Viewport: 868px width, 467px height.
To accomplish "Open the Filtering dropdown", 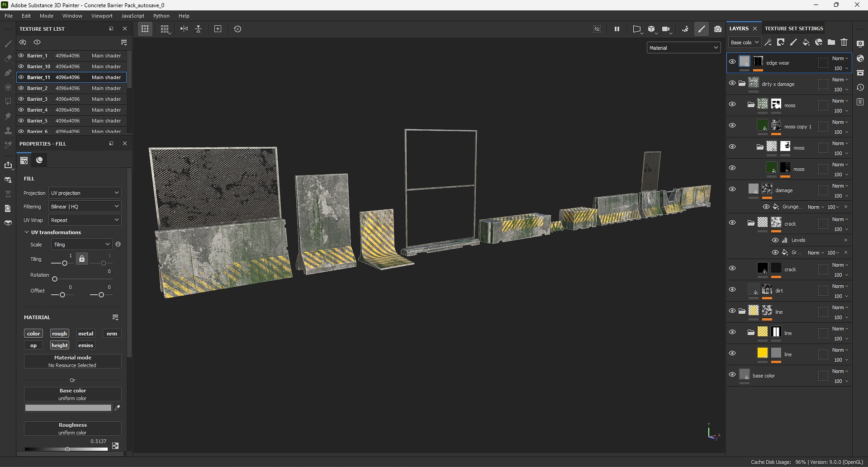I will pyautogui.click(x=85, y=206).
